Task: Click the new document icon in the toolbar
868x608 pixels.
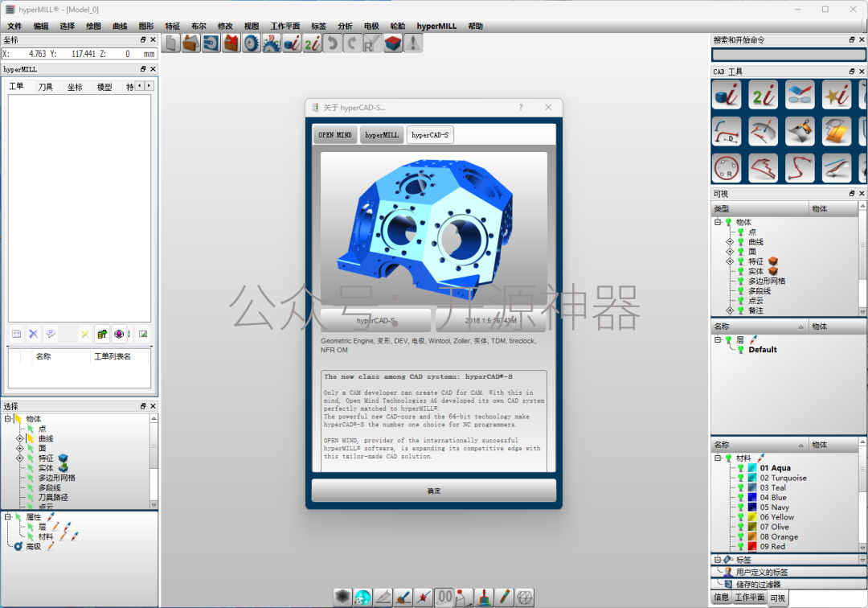Action: (171, 43)
